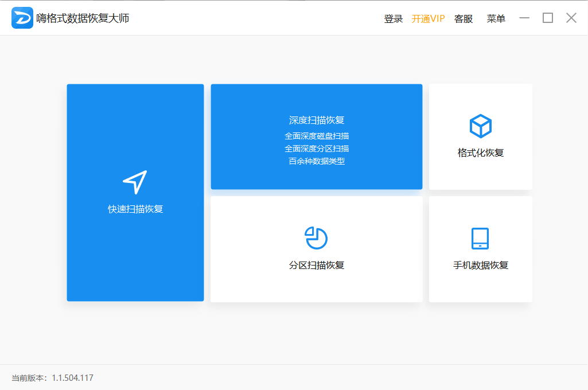Click 登录 to sign in
Viewport: 588px width, 390px height.
(x=394, y=19)
